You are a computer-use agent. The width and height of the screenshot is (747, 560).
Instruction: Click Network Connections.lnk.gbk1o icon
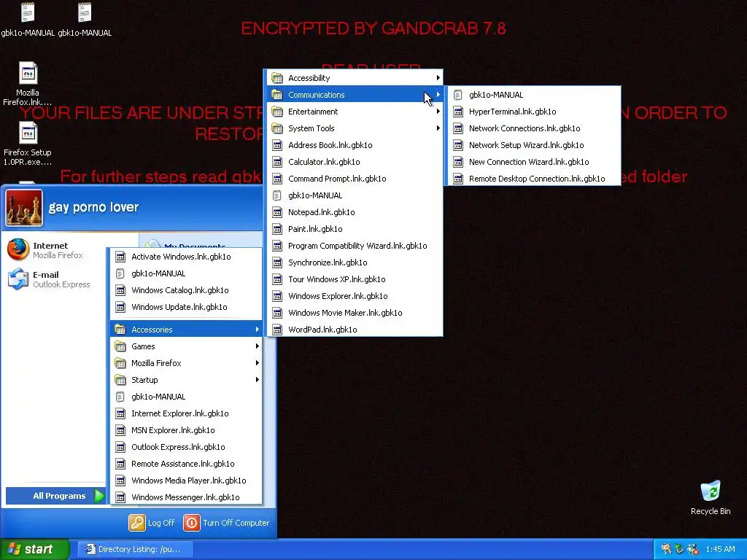458,128
